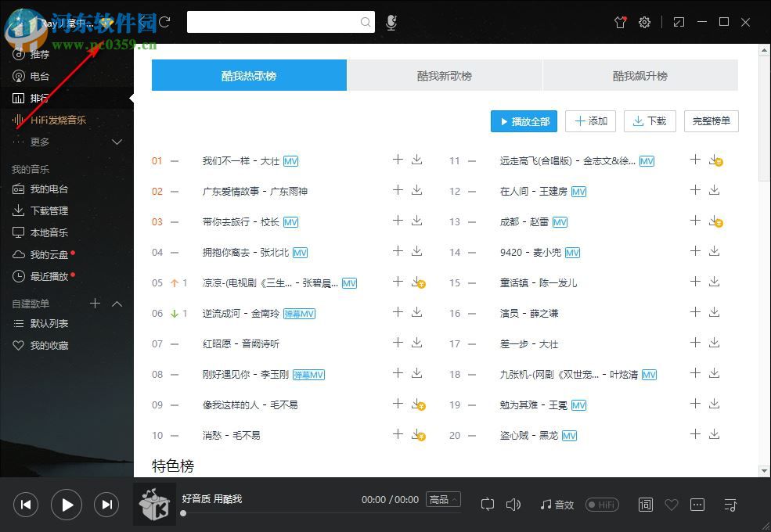Image resolution: width=771 pixels, height=532 pixels.
Task: Open the 高品 quality dropdown
Action: point(443,498)
